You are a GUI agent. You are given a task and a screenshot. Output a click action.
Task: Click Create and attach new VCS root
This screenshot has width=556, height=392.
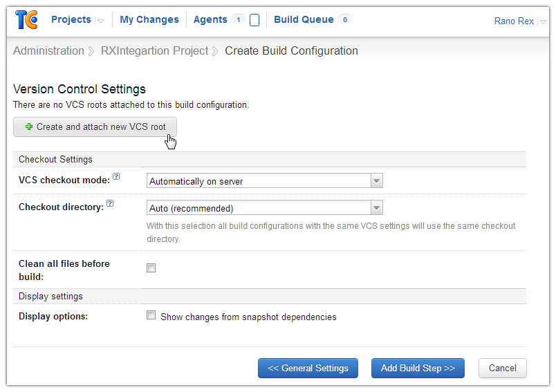coord(95,127)
